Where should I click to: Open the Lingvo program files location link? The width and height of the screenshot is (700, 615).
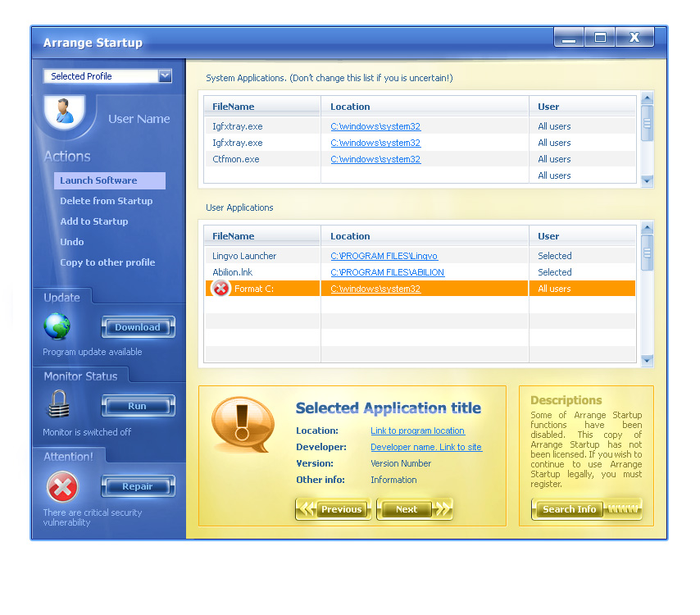click(384, 255)
